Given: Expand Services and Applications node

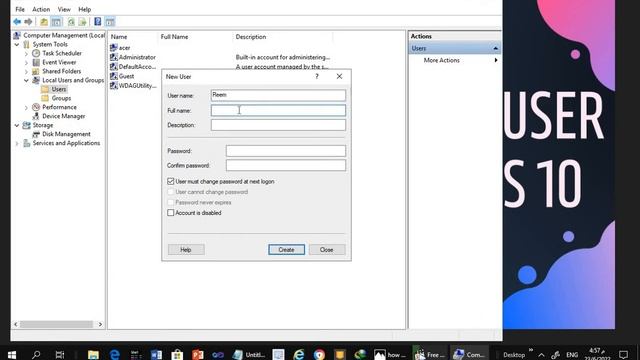Looking at the screenshot, I should 17,143.
